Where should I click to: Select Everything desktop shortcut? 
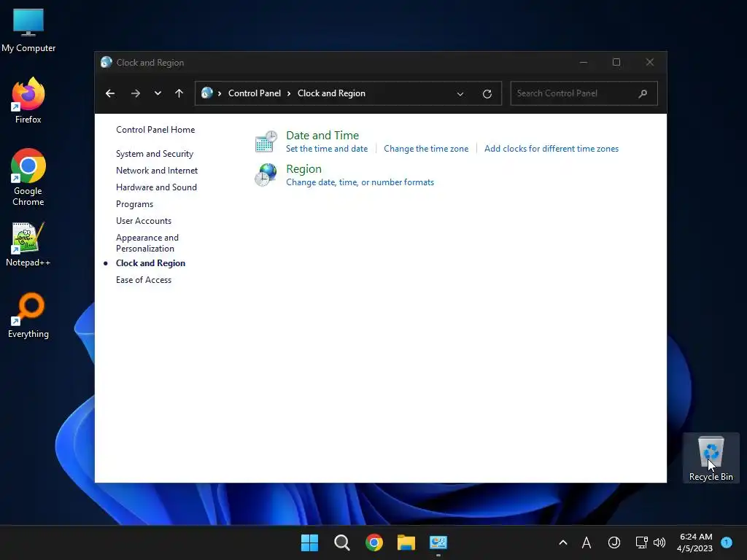(28, 315)
